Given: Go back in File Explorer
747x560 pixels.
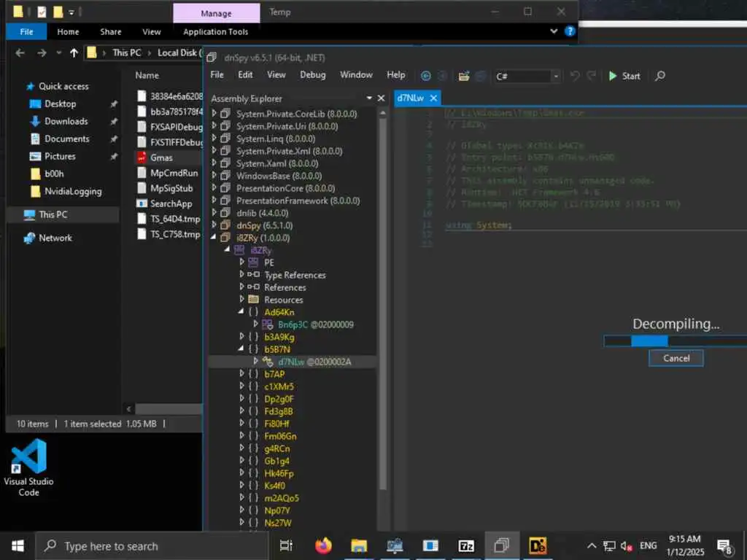Looking at the screenshot, I should 20,52.
